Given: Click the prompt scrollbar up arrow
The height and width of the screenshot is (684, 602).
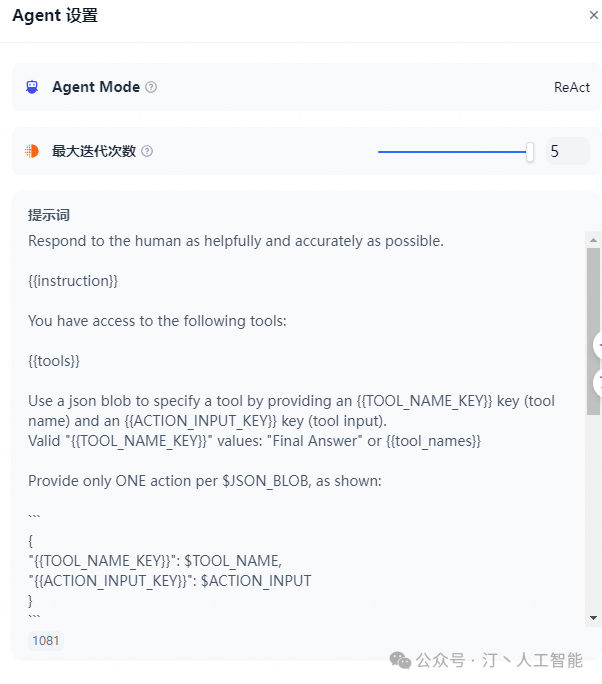Looking at the screenshot, I should click(594, 240).
